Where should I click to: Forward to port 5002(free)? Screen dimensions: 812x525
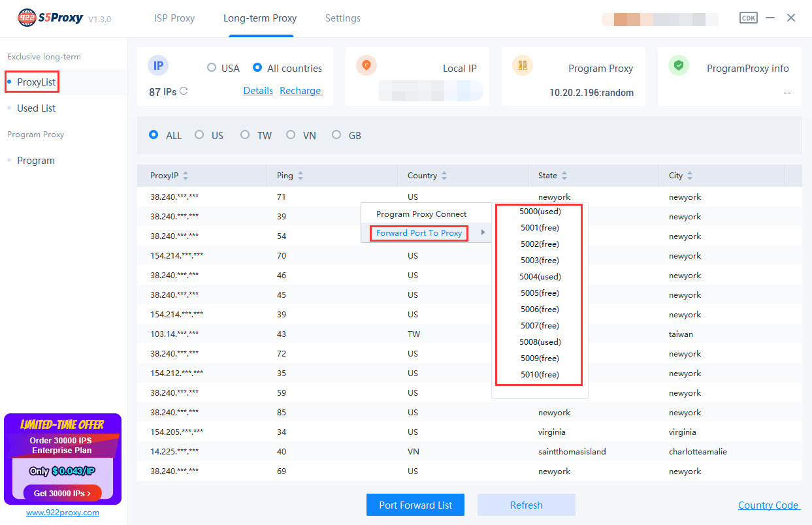click(x=540, y=244)
